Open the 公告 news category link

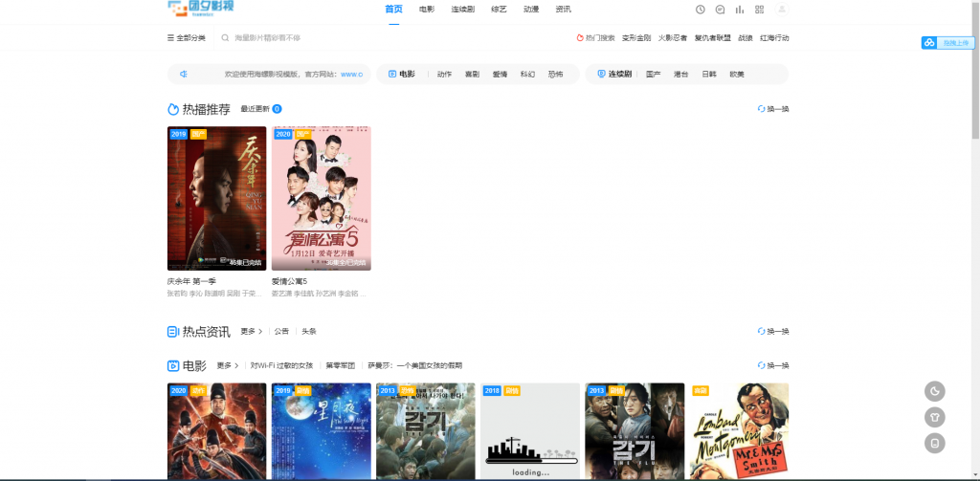pos(282,332)
